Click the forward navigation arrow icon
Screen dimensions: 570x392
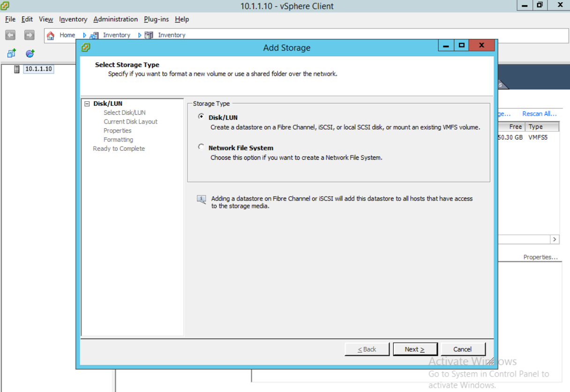click(28, 35)
